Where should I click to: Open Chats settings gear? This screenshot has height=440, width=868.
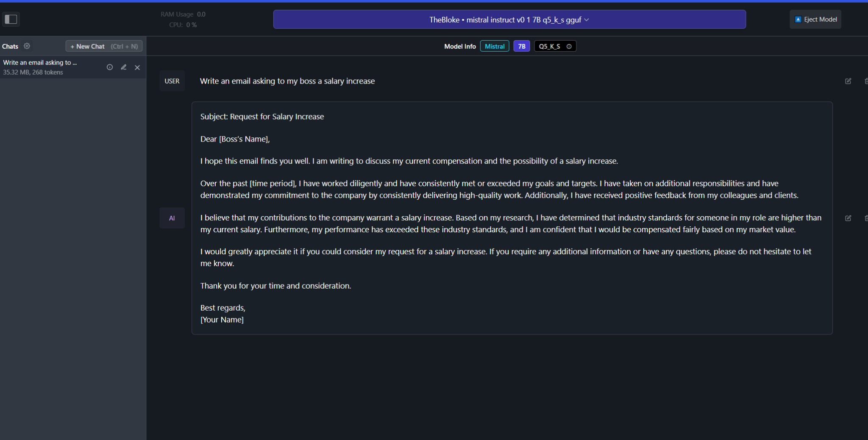(27, 46)
